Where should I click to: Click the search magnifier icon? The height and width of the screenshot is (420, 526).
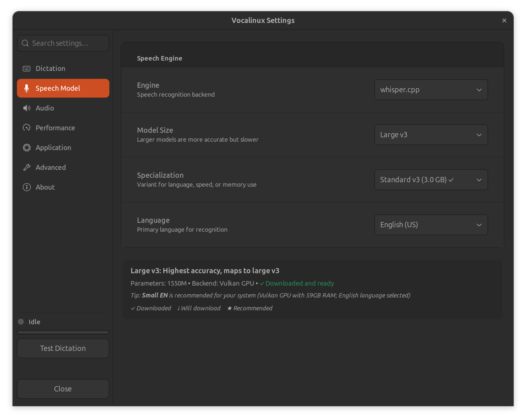25,43
